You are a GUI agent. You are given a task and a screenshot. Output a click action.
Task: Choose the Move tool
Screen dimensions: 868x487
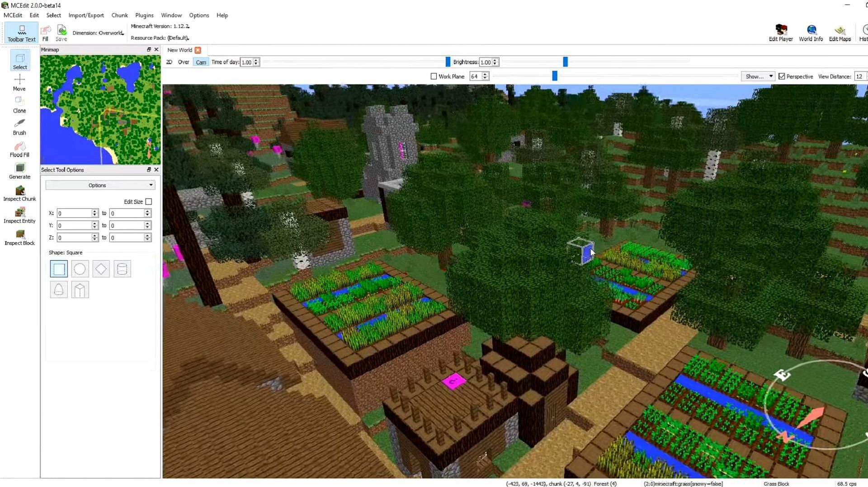[x=19, y=83]
